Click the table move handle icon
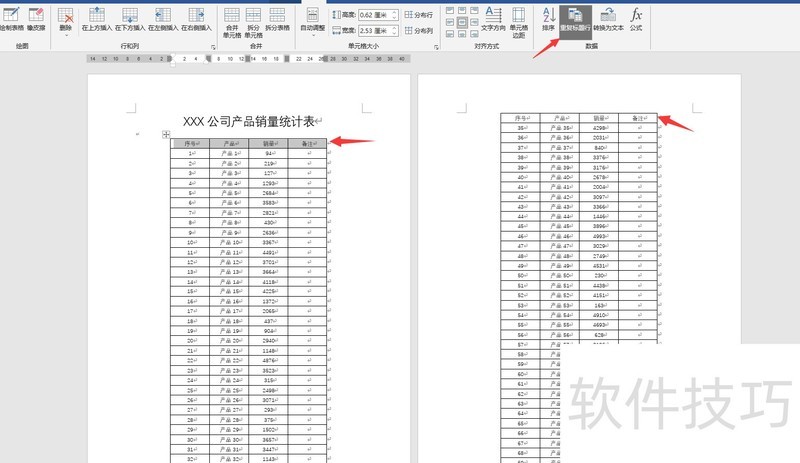 166,134
